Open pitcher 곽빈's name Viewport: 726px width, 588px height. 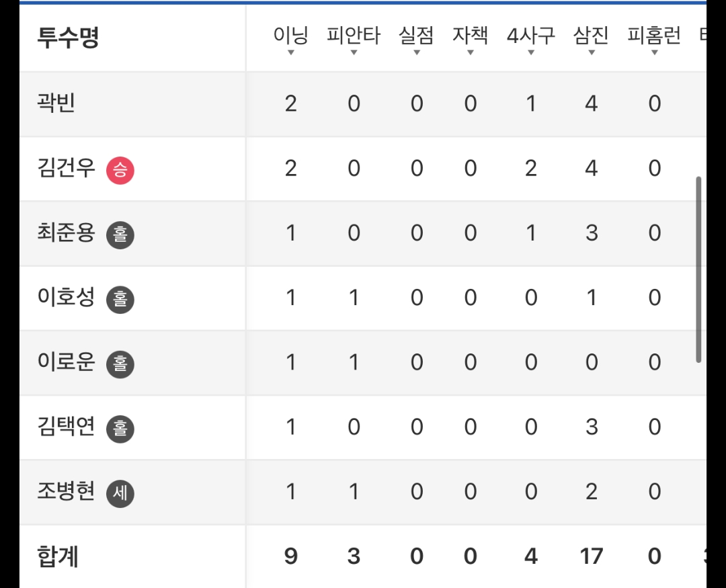56,103
